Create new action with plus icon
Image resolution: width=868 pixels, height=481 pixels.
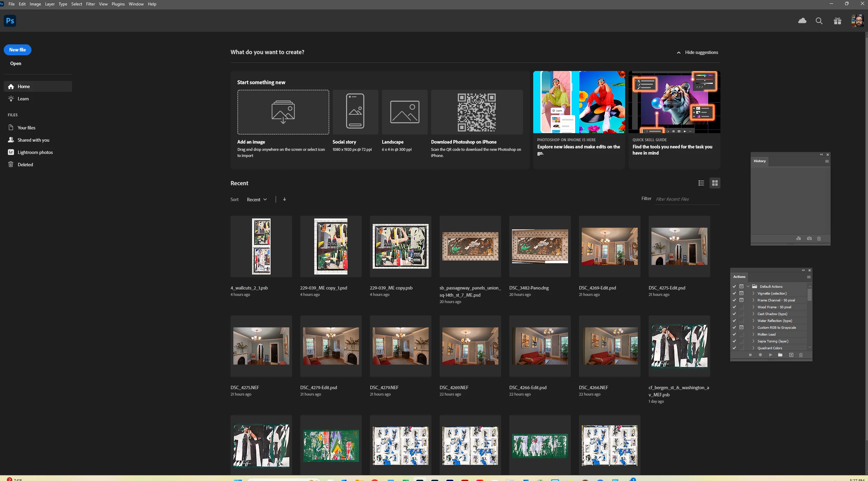coord(791,355)
